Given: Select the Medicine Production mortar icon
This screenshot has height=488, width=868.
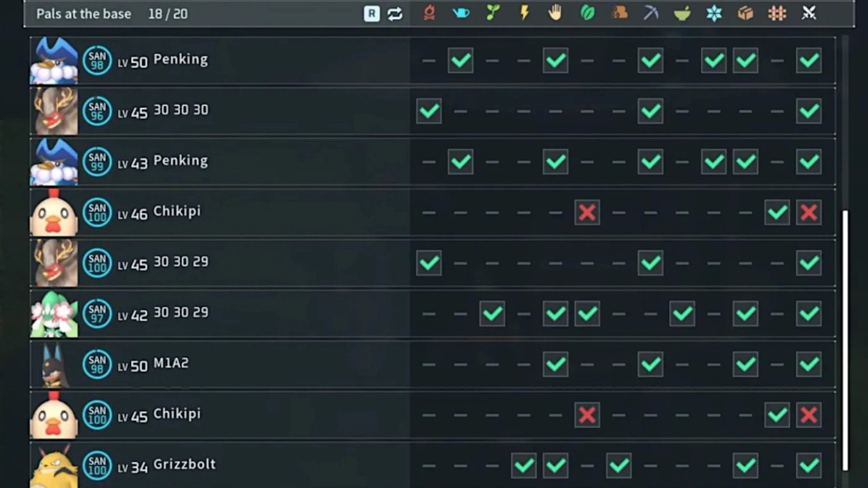Looking at the screenshot, I should click(682, 13).
